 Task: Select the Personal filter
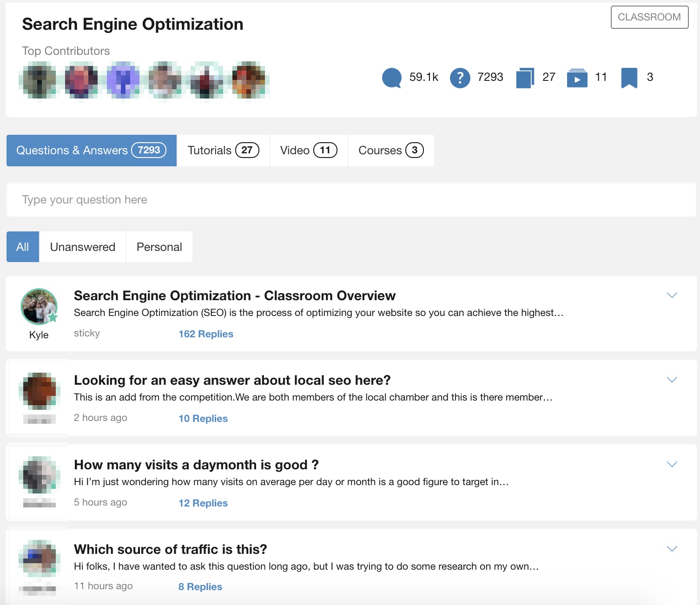(x=159, y=247)
